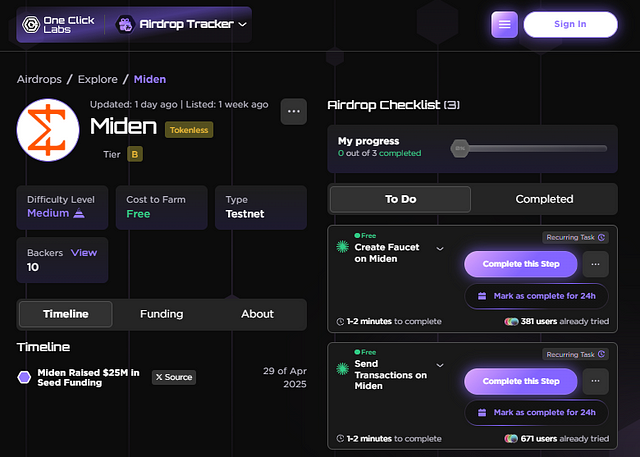Open the hamburger menu
This screenshot has width=640, height=457.
pos(504,24)
